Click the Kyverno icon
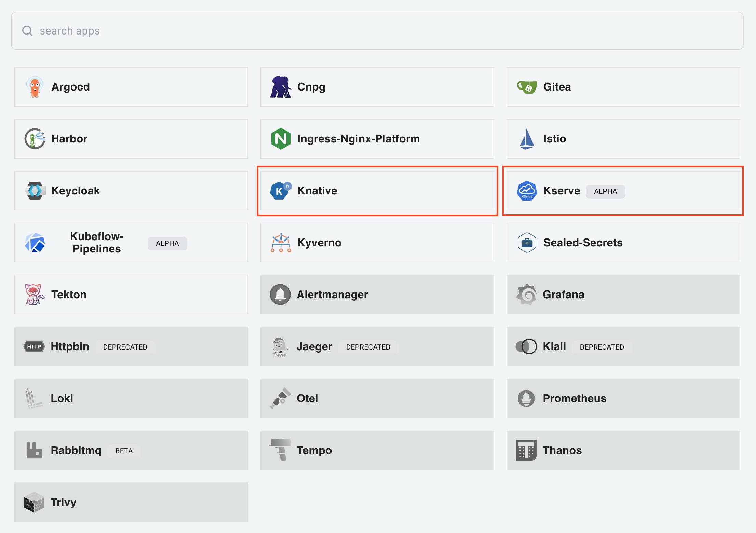 280,242
